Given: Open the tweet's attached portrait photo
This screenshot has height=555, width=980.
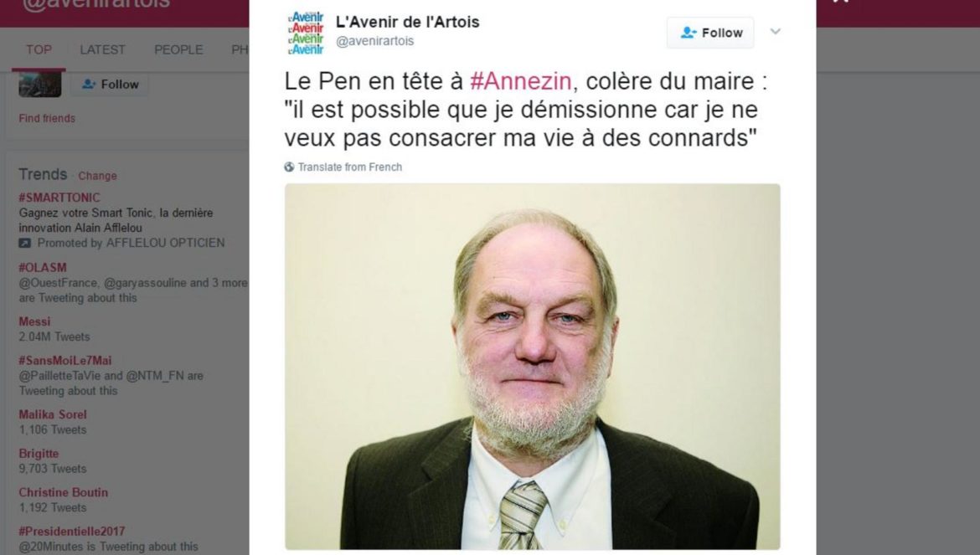Looking at the screenshot, I should [x=533, y=367].
